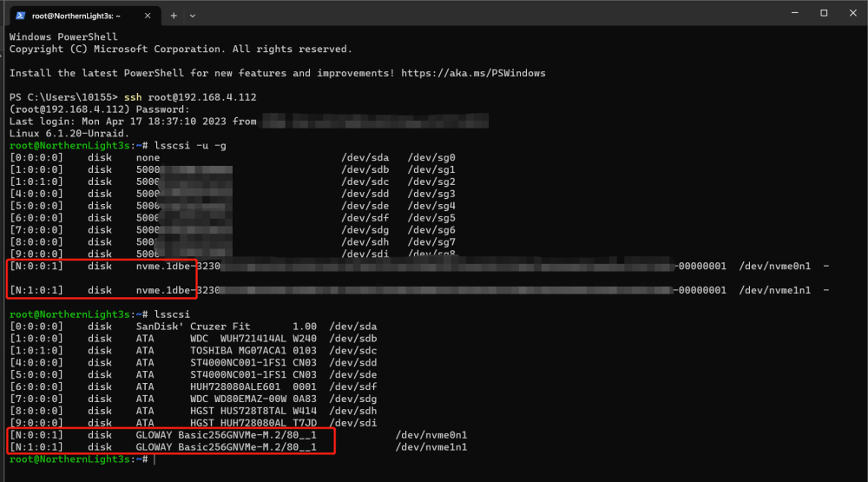Click '/dev/sg3' generic device entry
Viewport: 868px width, 482px height.
[x=431, y=194]
